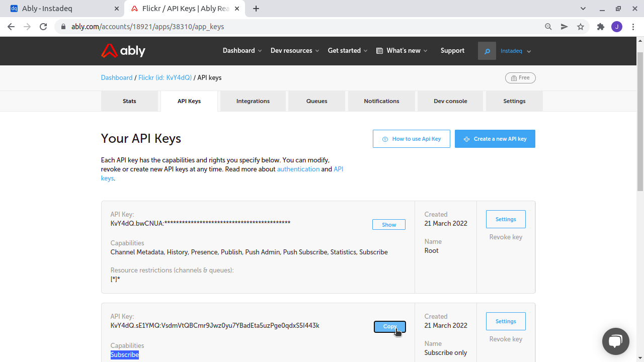Viewport: 644px width, 362px height.
Task: Open the search magnifier in the Ably navbar
Action: pyautogui.click(x=487, y=51)
